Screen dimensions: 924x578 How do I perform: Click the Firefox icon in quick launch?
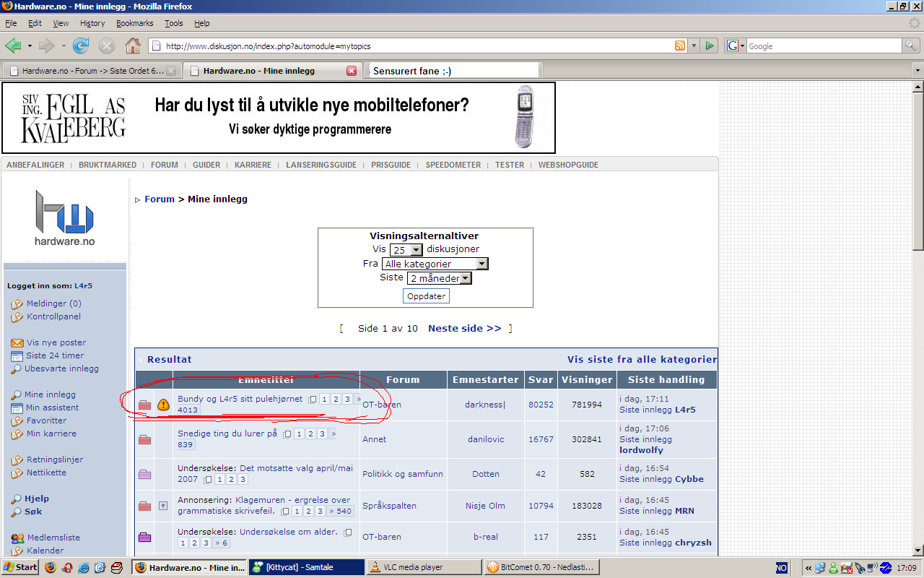(51, 567)
